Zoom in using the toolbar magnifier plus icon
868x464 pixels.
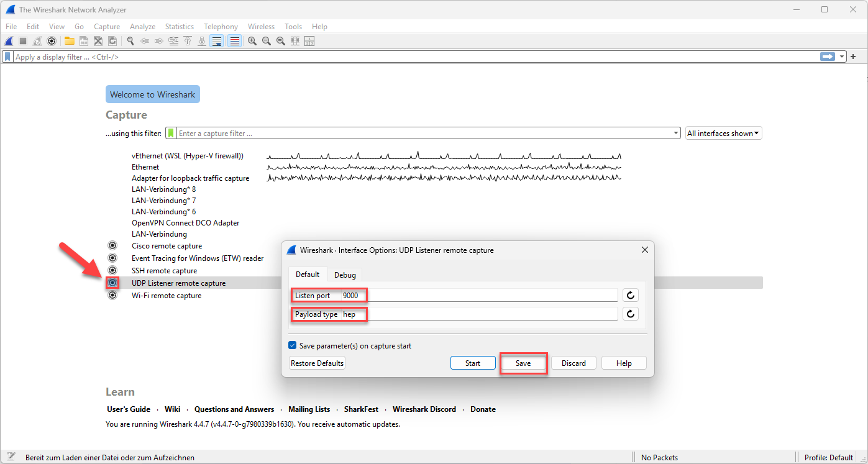(252, 41)
